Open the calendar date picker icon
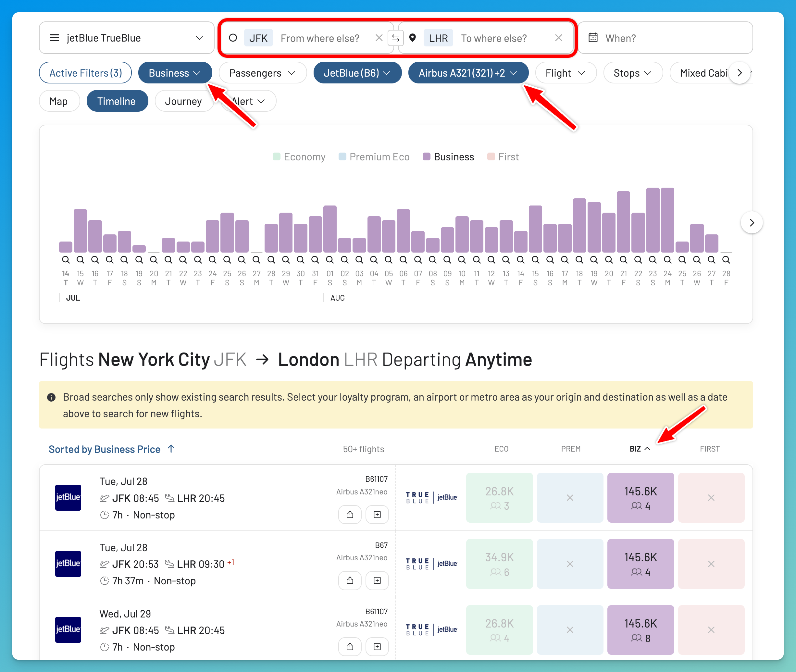 tap(593, 38)
